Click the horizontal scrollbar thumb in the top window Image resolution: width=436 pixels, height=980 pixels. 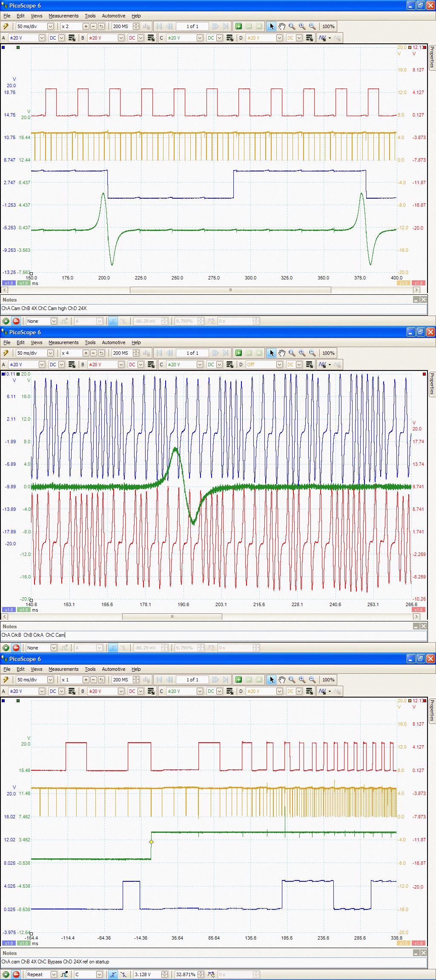(x=230, y=290)
